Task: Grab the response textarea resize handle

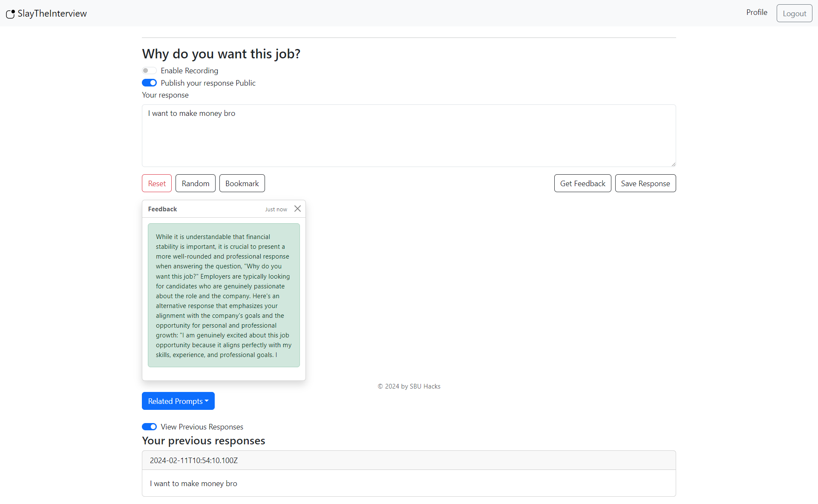Action: [673, 164]
